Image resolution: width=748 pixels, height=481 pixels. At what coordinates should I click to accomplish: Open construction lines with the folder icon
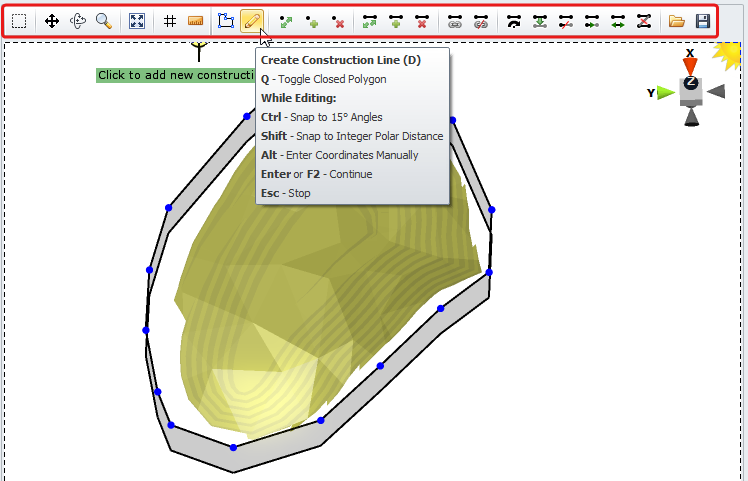coord(676,21)
